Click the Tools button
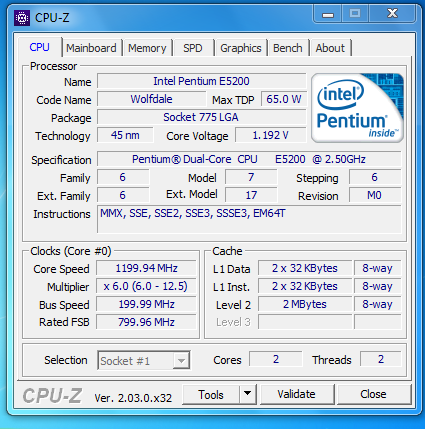 (x=211, y=395)
